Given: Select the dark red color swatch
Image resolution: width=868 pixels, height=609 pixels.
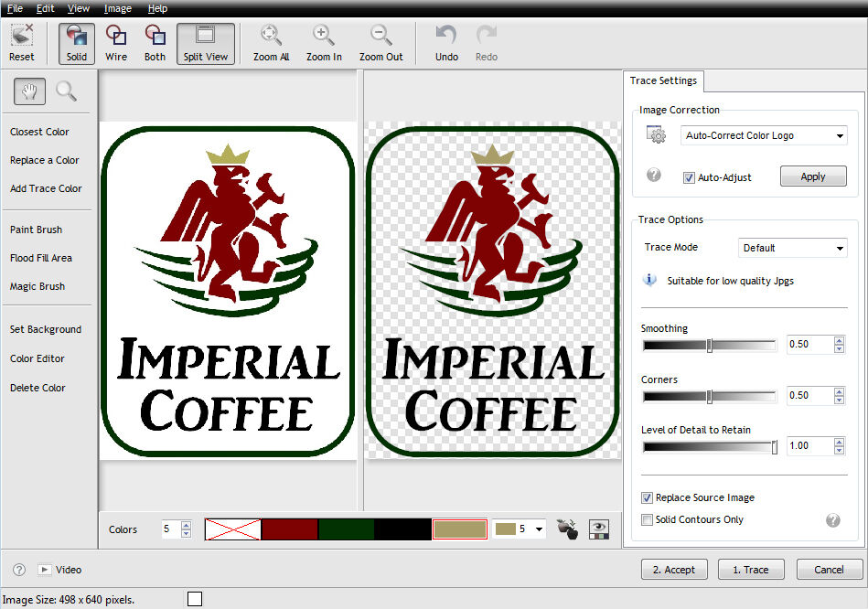Looking at the screenshot, I should tap(290, 529).
